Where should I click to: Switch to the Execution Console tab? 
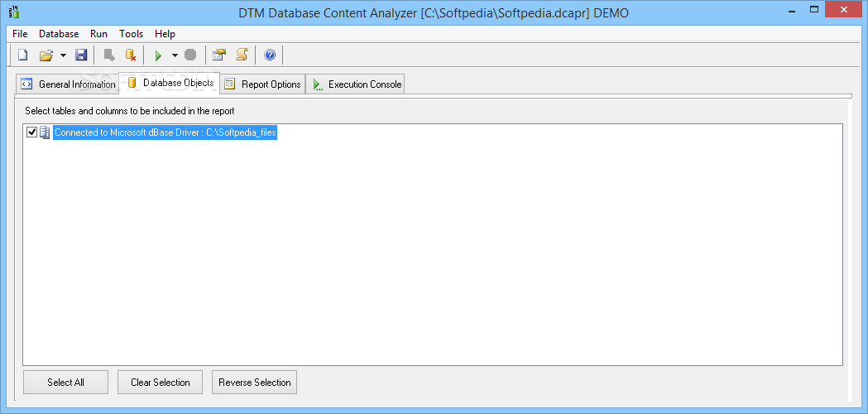pyautogui.click(x=355, y=84)
